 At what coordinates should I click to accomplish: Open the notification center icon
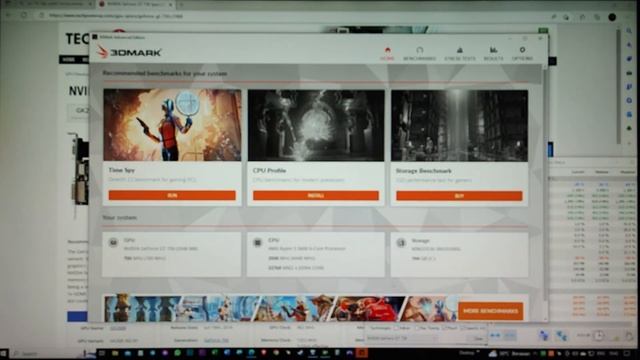(x=627, y=353)
